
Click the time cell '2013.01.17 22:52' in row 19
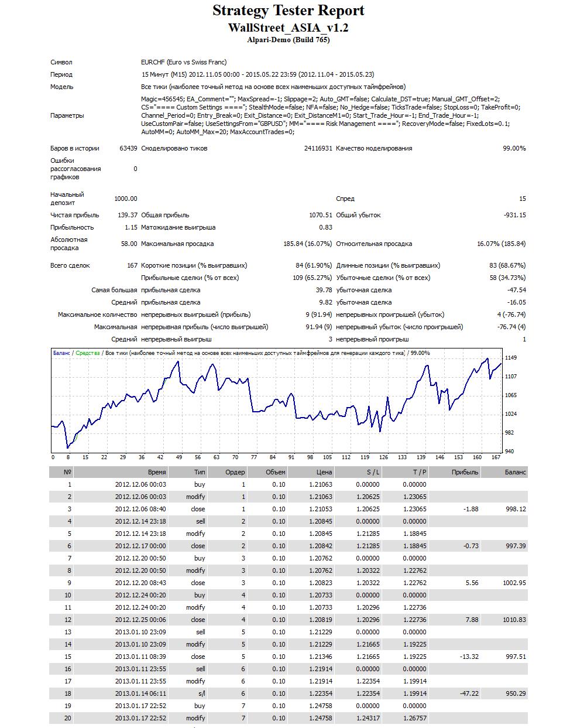click(140, 706)
